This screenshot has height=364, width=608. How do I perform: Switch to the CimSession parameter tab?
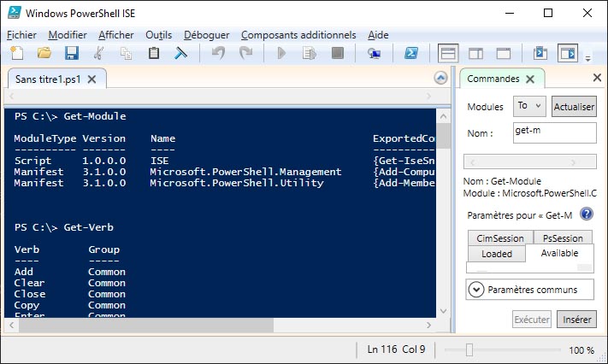[x=500, y=238]
